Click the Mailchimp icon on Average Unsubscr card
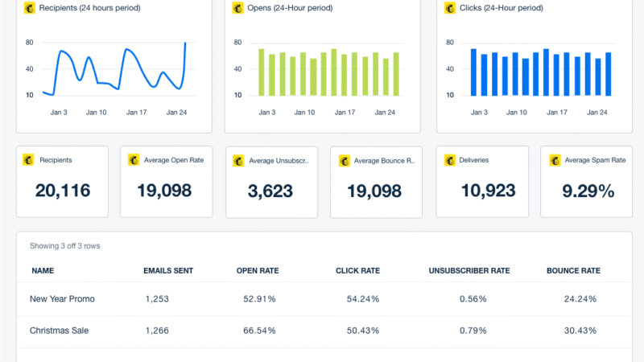644x362 pixels. tap(239, 161)
